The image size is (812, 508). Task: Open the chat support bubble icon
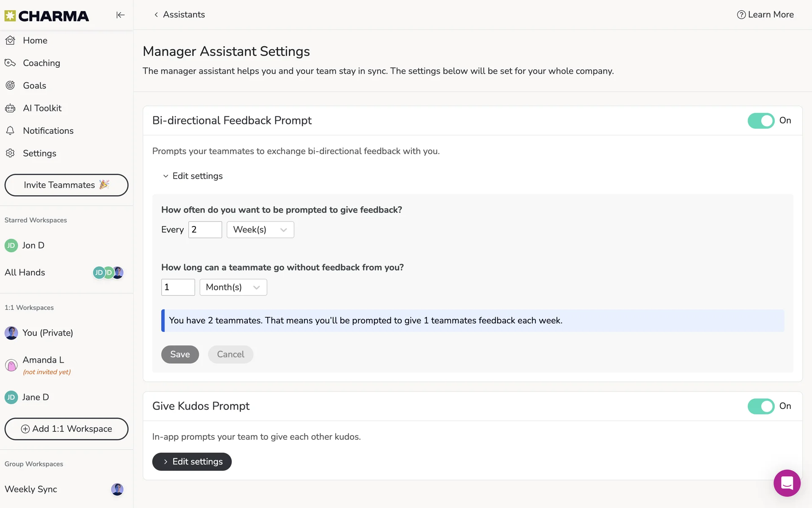(787, 483)
